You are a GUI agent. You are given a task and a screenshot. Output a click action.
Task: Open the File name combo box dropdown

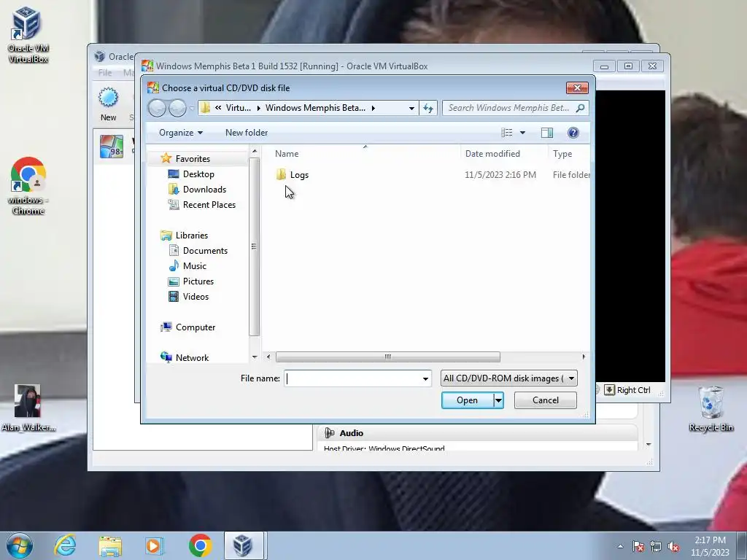click(x=425, y=378)
